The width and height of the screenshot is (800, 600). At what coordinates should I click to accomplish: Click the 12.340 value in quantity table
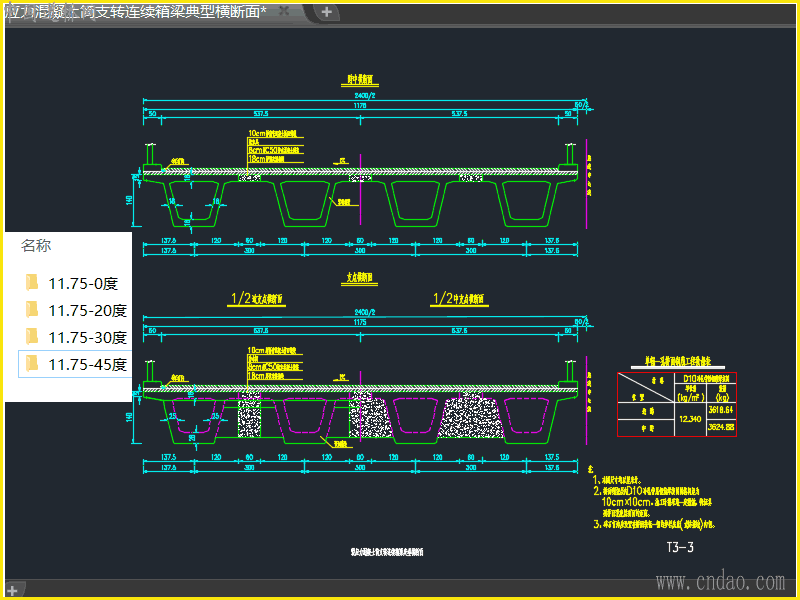coord(689,419)
